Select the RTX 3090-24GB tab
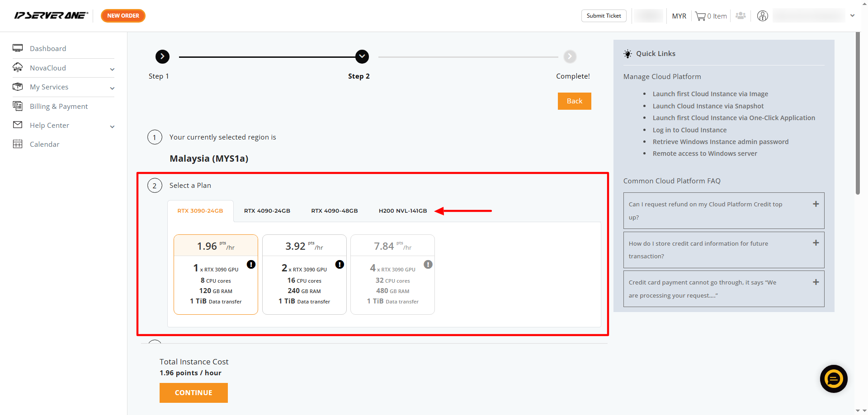868x415 pixels. tap(200, 211)
